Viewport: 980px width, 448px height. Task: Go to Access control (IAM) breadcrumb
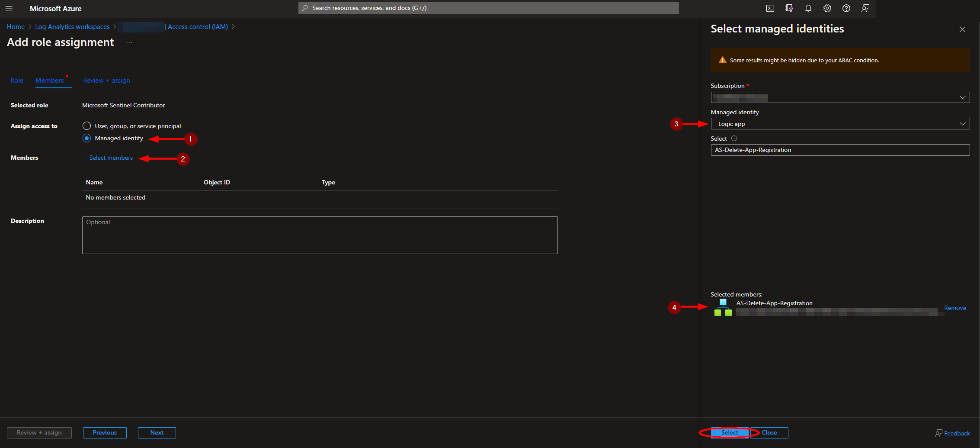(x=198, y=27)
